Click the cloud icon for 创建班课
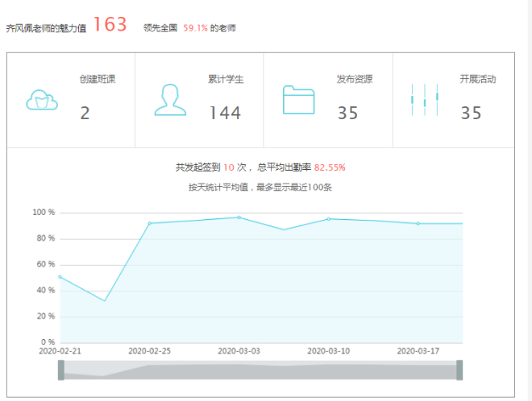Image resolution: width=532 pixels, height=401 pixels. click(42, 101)
